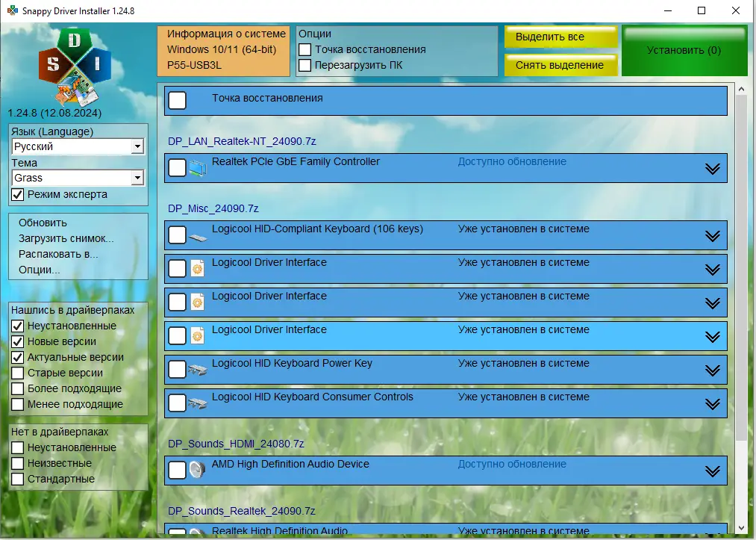Click keyboard icon beside Logicool HID-Compliant Keyboard
Screen dimensions: 756x540
click(198, 238)
